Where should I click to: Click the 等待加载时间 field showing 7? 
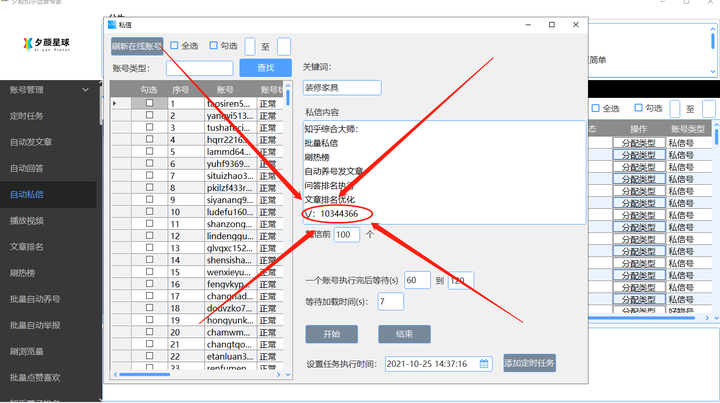(x=390, y=302)
